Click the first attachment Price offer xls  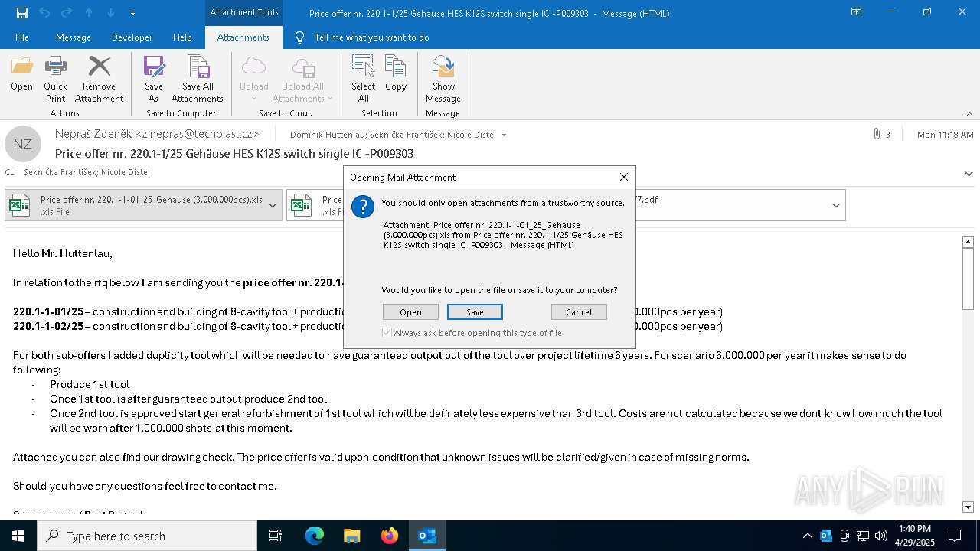click(x=143, y=205)
